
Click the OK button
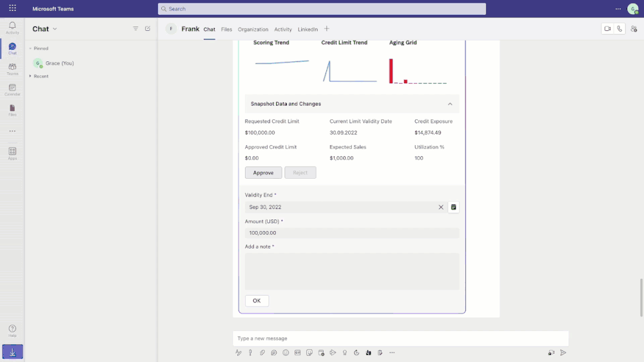coord(257,301)
